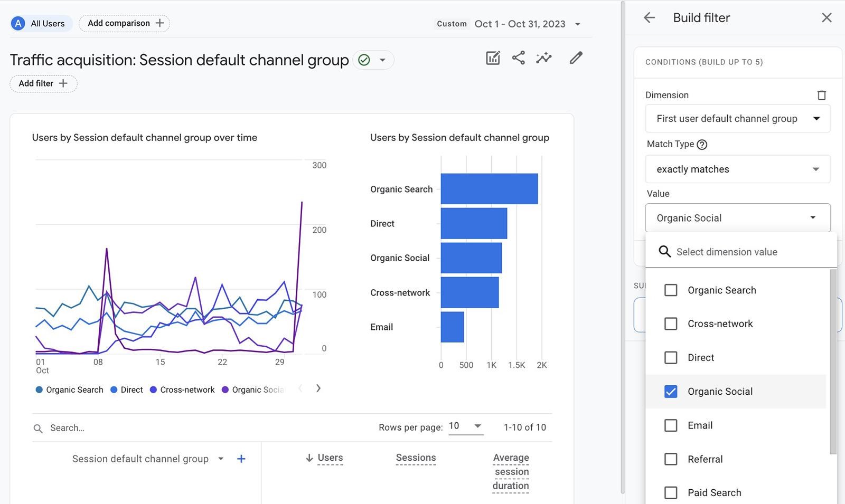Click the All Users 'A' badge icon
Viewport: 845px width, 504px height.
(x=18, y=23)
